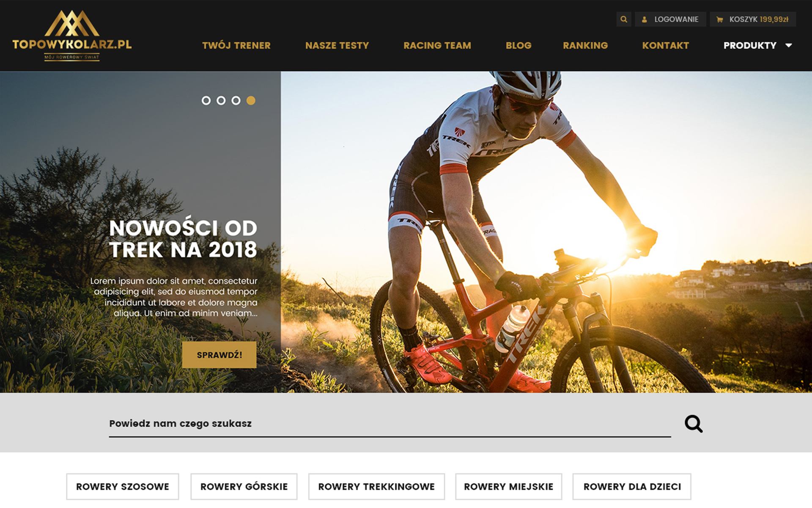This screenshot has height=508, width=812.
Task: Focus the 'Powiedz nam czego szukasz' search field
Action: click(390, 424)
